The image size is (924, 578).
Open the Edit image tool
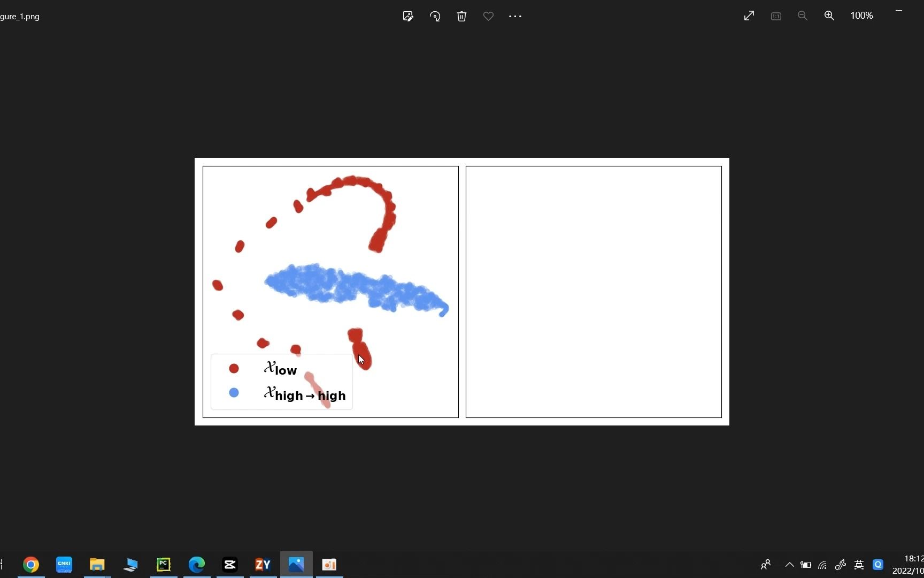408,16
